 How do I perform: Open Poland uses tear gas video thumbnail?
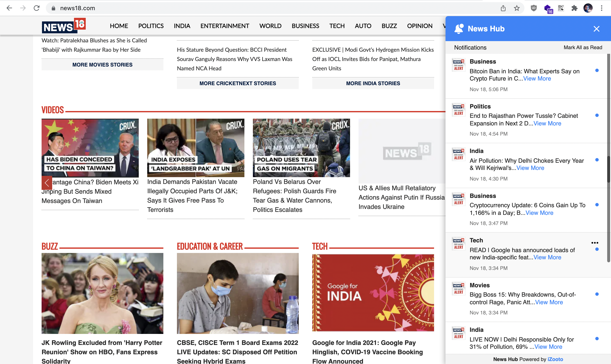301,148
